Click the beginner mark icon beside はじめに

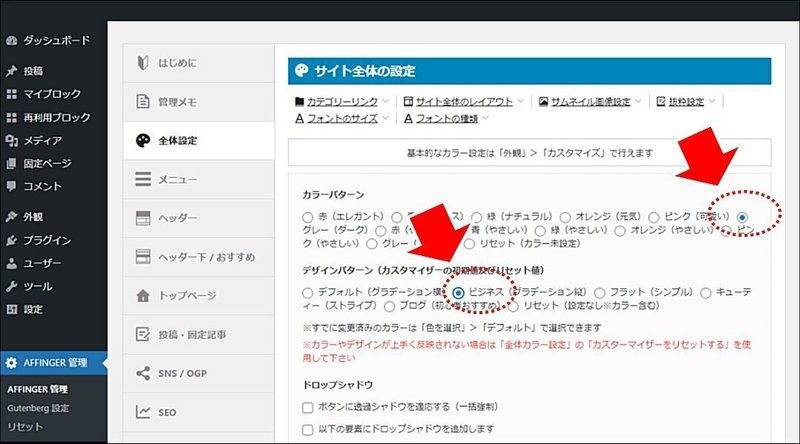click(143, 63)
